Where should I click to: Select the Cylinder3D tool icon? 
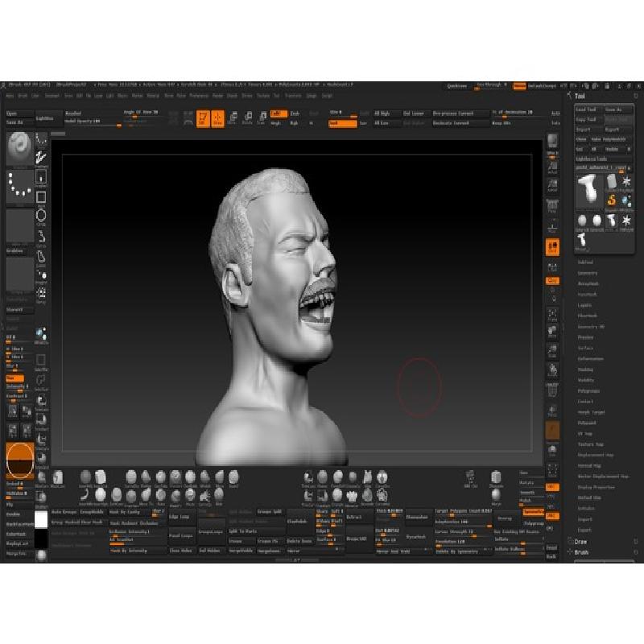[x=612, y=182]
